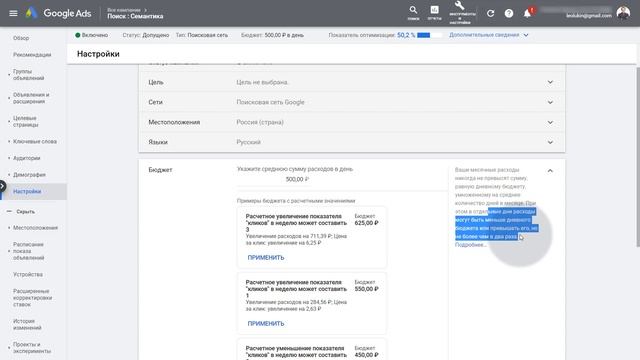Viewport: 640px width, 360px height.
Task: Click the optimization score progress bar
Action: point(429,35)
